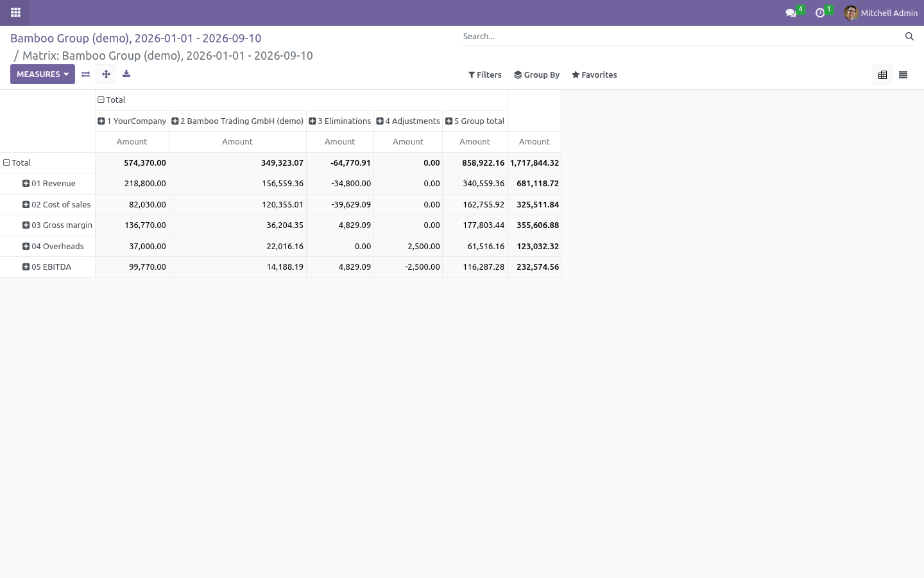
Task: Click the 2,500.00 Overheads adjustments cell
Action: pyautogui.click(x=408, y=247)
